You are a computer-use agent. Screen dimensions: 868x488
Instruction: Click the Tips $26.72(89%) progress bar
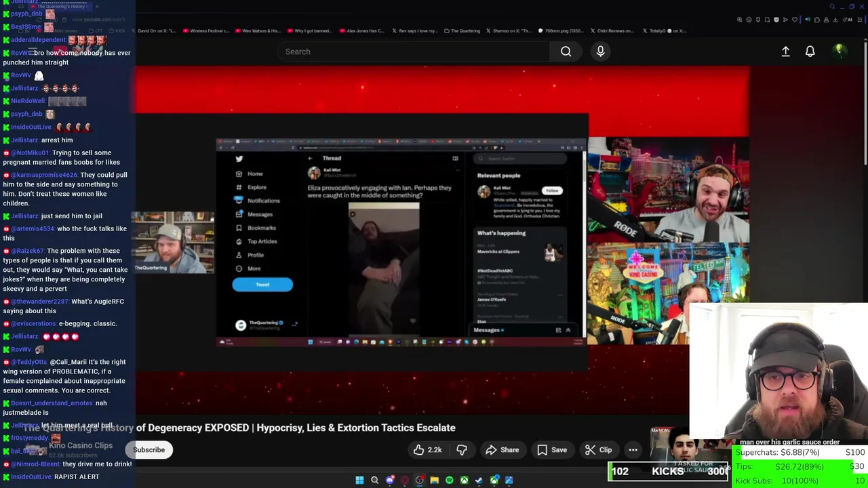click(x=800, y=466)
